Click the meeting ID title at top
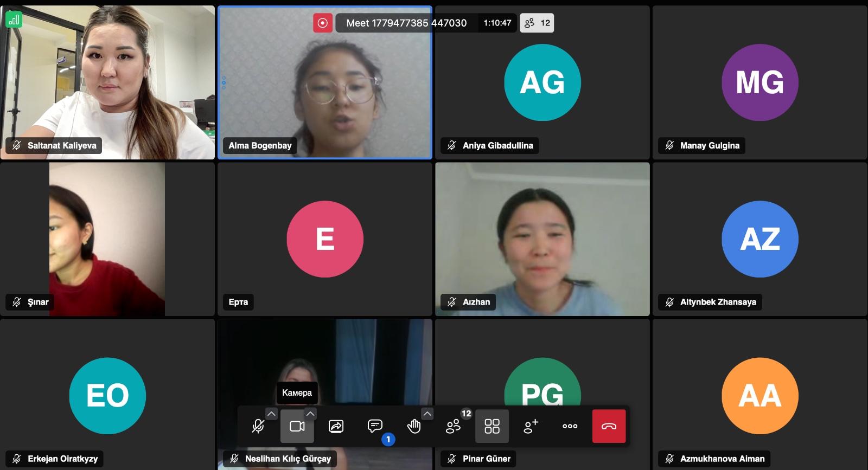The width and height of the screenshot is (868, 470). point(406,23)
